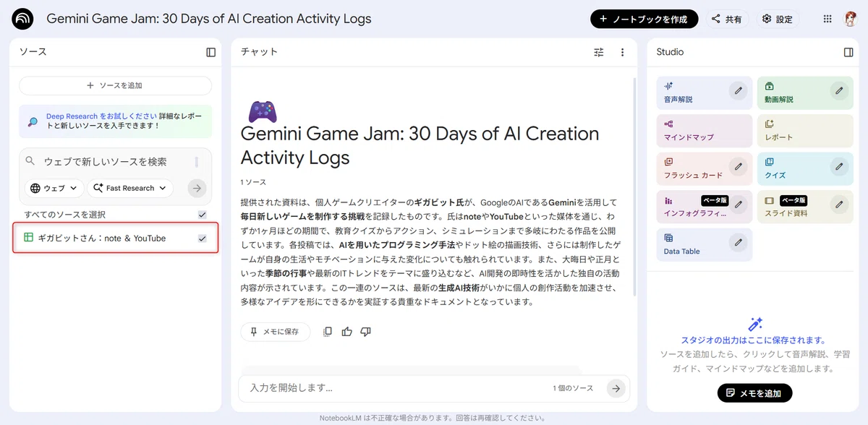Click the thumbs up icon

[346, 332]
